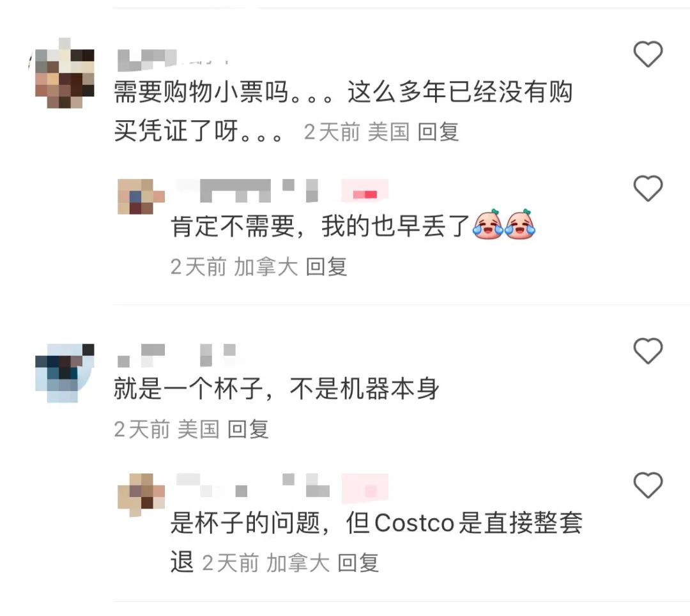Like the reply 肯定不需要，我的也早丢了

pos(648,189)
